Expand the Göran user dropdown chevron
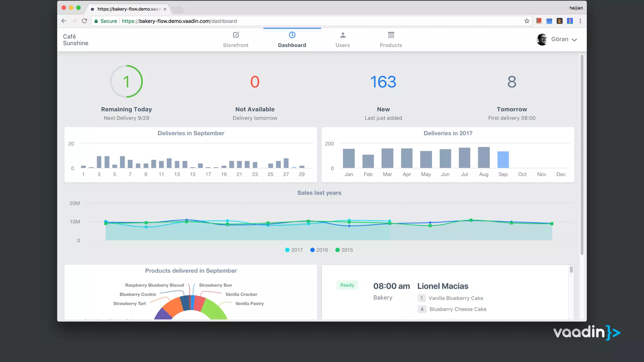 [575, 40]
